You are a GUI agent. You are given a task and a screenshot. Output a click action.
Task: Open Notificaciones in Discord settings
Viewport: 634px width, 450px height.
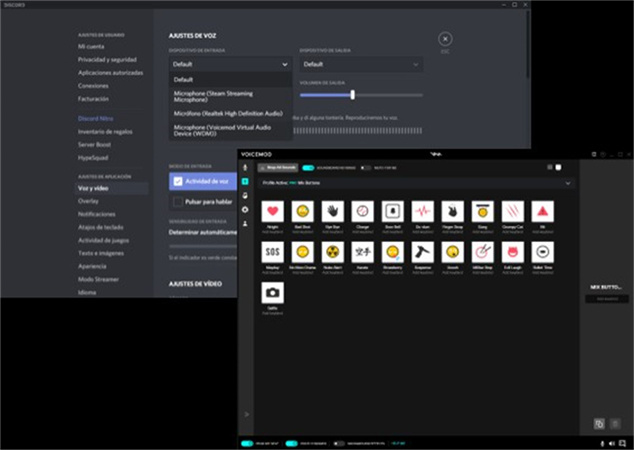tap(97, 214)
